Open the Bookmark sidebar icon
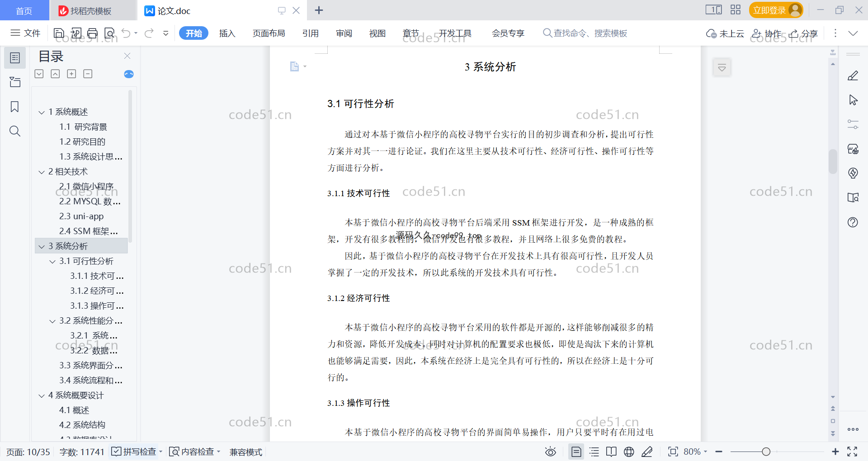 15,107
